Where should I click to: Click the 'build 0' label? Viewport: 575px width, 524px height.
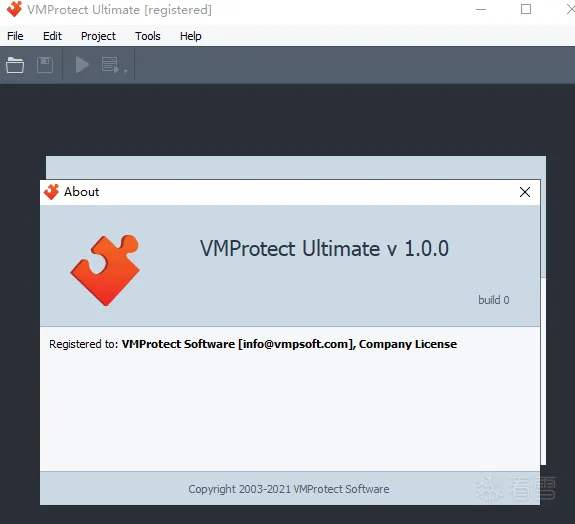click(x=494, y=300)
